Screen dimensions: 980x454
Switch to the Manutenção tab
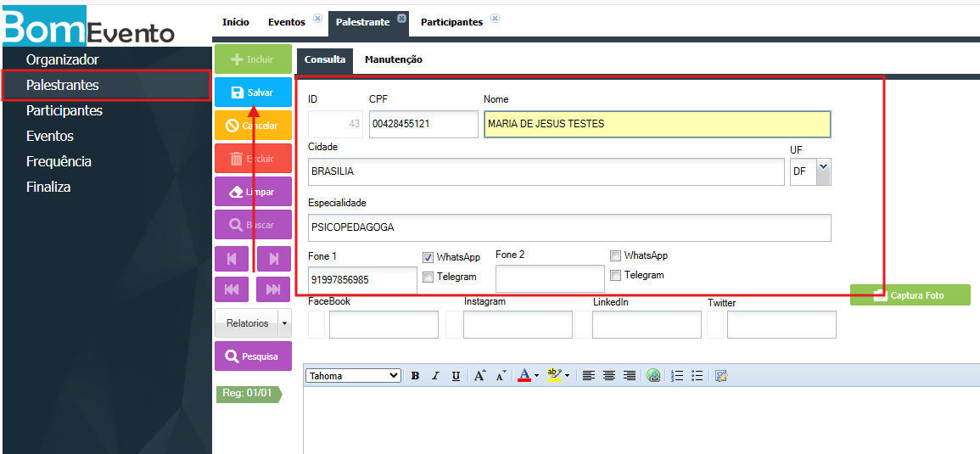[x=393, y=59]
